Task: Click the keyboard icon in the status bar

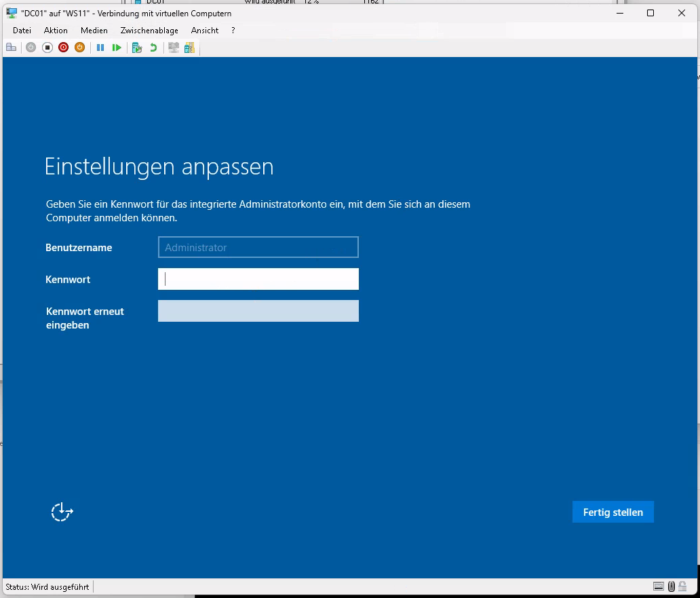Action: coord(658,586)
